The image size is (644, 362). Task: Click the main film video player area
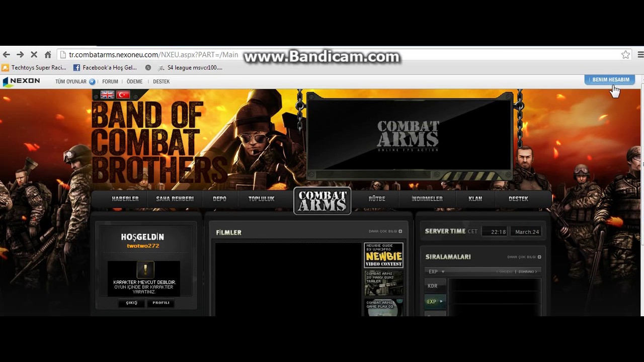(288, 280)
